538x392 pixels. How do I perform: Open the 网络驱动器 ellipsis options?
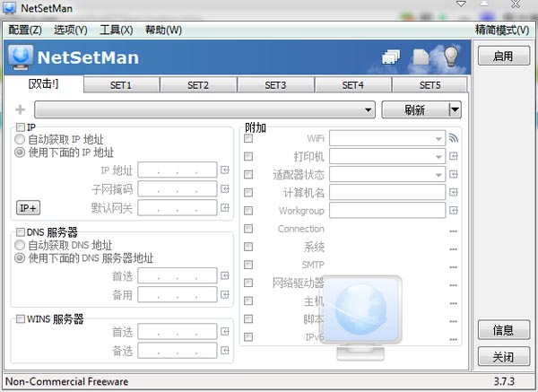tap(453, 285)
